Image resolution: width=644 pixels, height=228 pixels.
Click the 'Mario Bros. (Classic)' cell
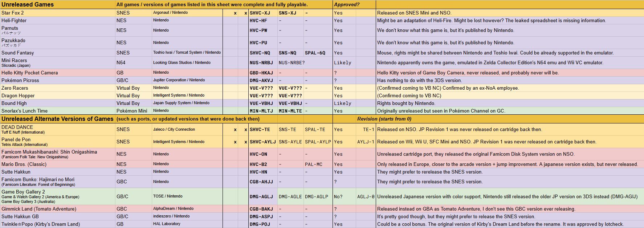tap(58, 164)
